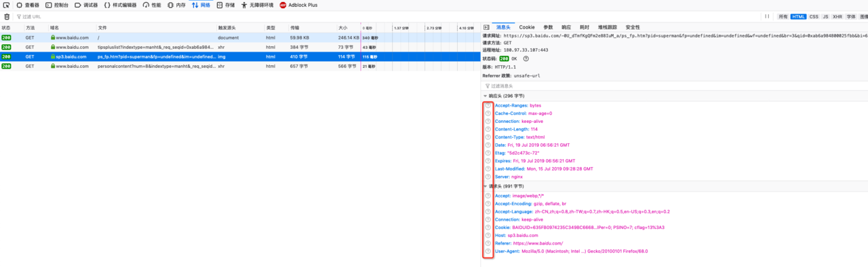Activate the element picker tool
This screenshot has width=868, height=267.
[x=6, y=5]
